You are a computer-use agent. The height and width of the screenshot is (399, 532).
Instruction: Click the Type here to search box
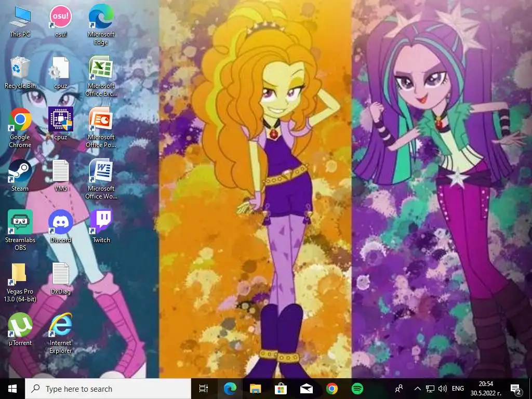[108, 389]
